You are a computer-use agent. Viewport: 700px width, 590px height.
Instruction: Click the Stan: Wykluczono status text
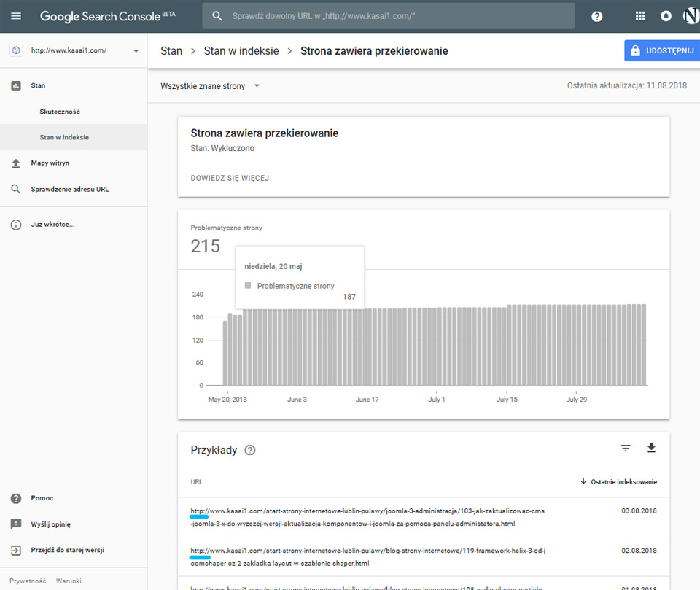tap(222, 148)
